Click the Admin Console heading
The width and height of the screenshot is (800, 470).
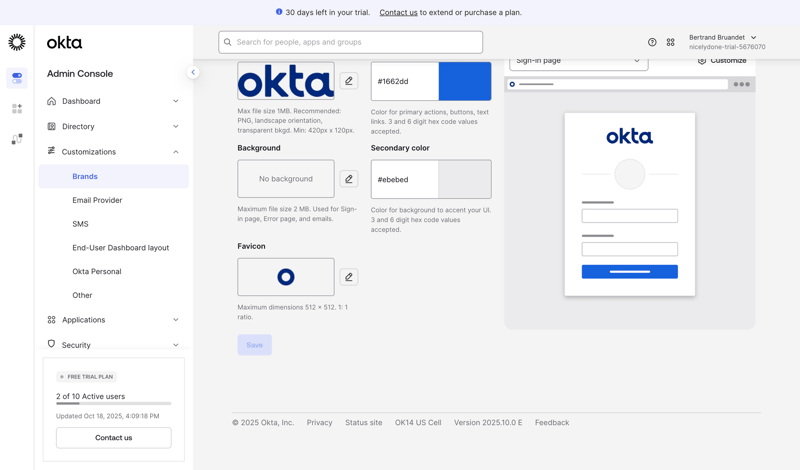(80, 73)
